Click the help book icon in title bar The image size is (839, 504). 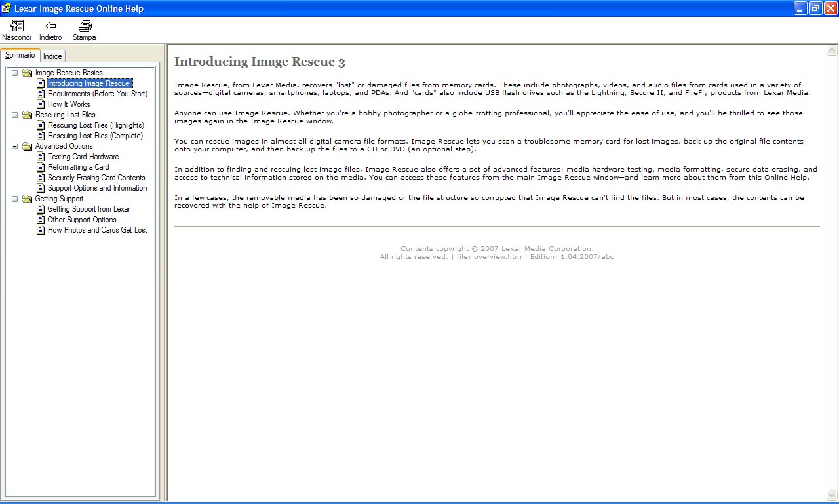point(7,9)
